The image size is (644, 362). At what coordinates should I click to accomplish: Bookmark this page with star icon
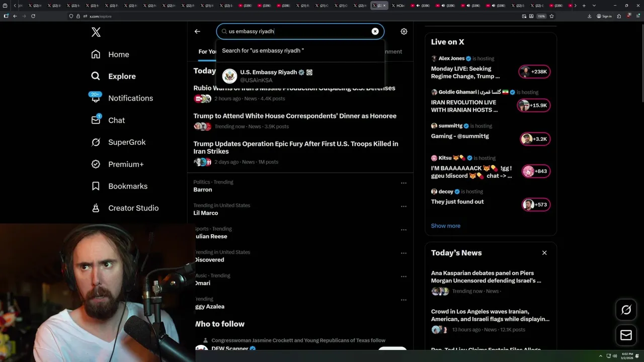click(x=551, y=16)
